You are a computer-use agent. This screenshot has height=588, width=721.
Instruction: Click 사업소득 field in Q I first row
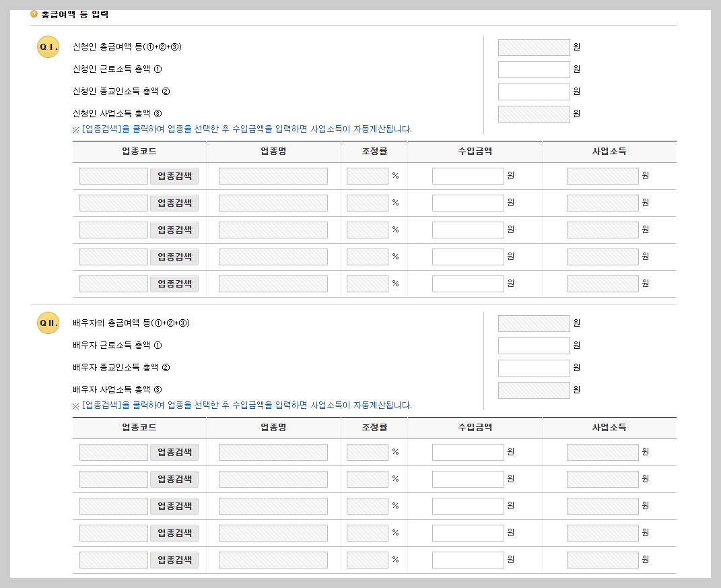603,176
